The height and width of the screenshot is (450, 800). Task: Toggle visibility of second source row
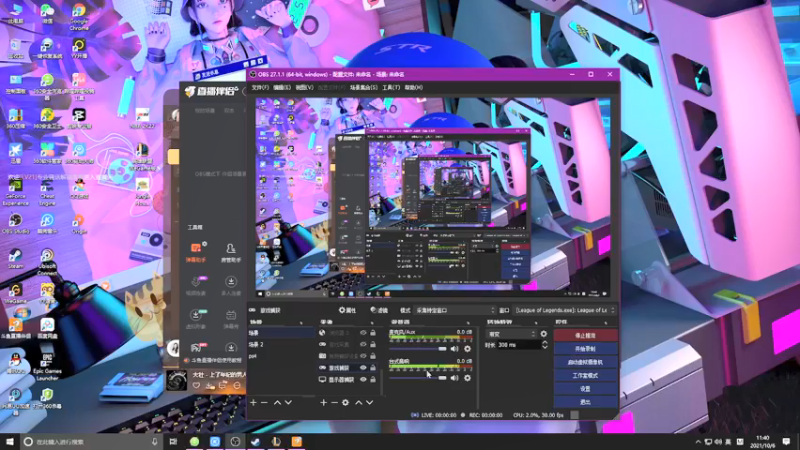[363, 344]
